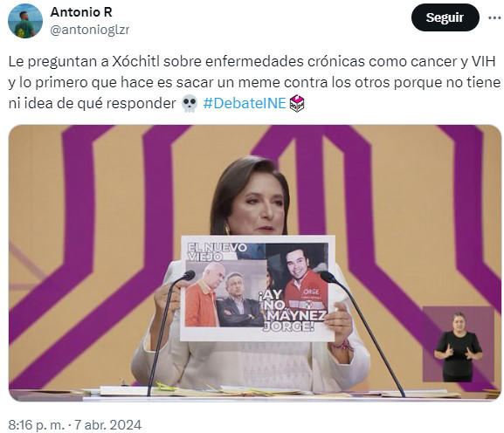
Task: Click the tweet text mentioning enfermedades crónicas
Action: tap(254, 82)
